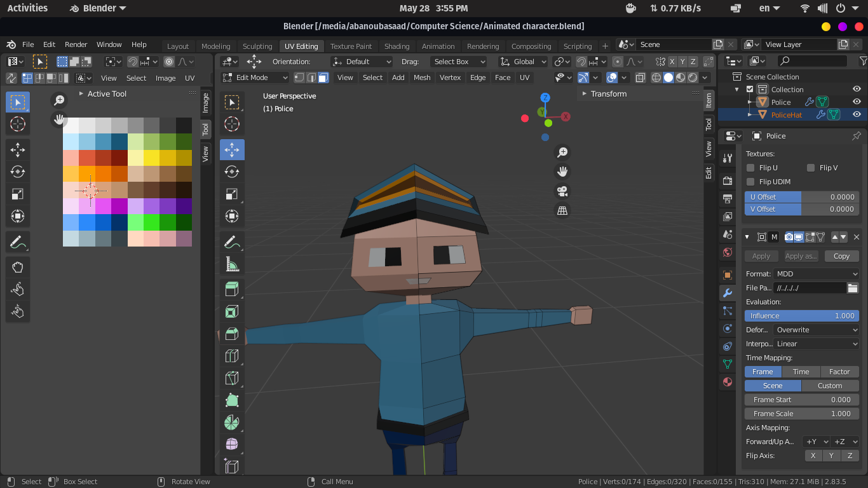Image resolution: width=868 pixels, height=488 pixels.
Task: Select the Poly Build tool
Action: (232, 400)
